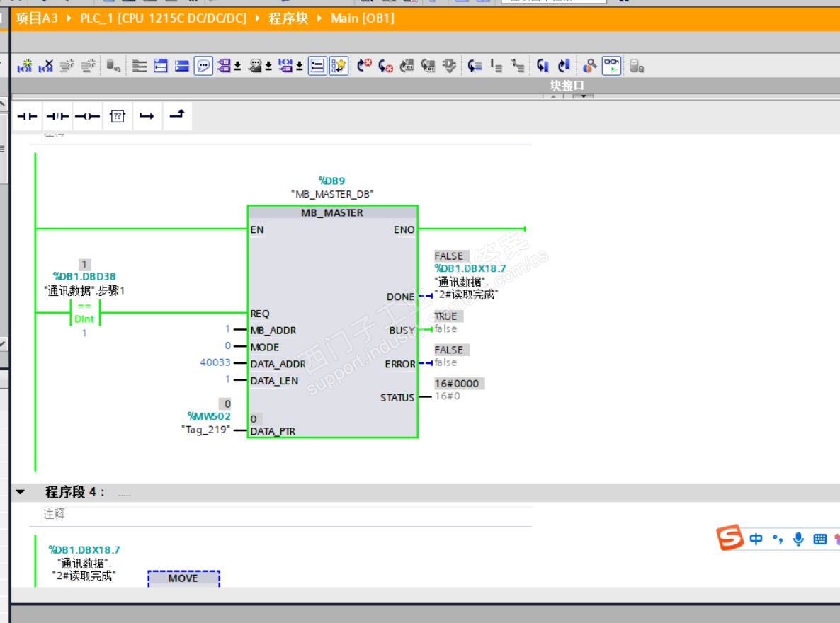840x623 pixels.
Task: Click the DATA_ADDR value 40033
Action: 215,362
